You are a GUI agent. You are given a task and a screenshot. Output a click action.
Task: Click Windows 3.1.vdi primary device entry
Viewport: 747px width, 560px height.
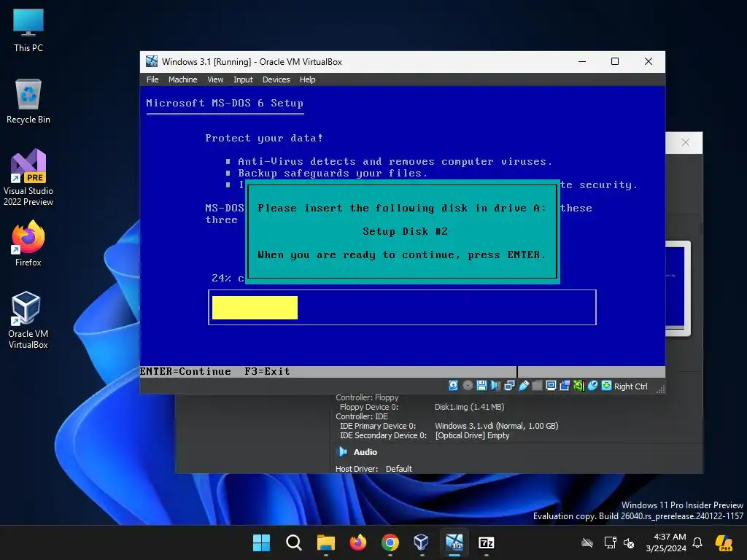[x=496, y=426]
